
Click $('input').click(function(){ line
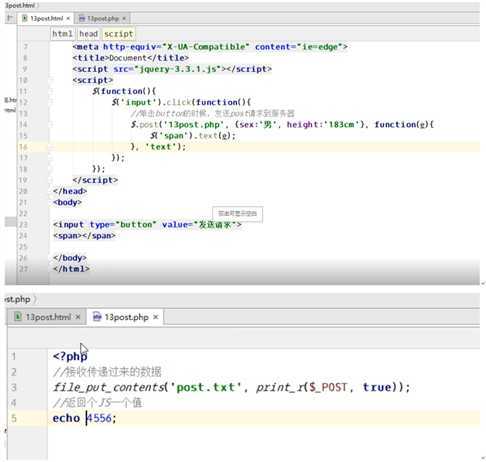point(181,102)
